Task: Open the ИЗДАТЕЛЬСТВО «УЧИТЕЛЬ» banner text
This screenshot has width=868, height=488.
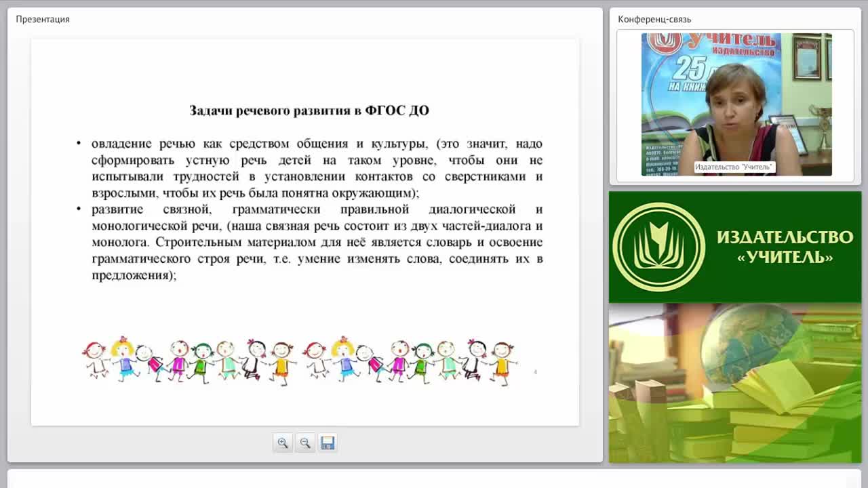Action: [x=785, y=247]
